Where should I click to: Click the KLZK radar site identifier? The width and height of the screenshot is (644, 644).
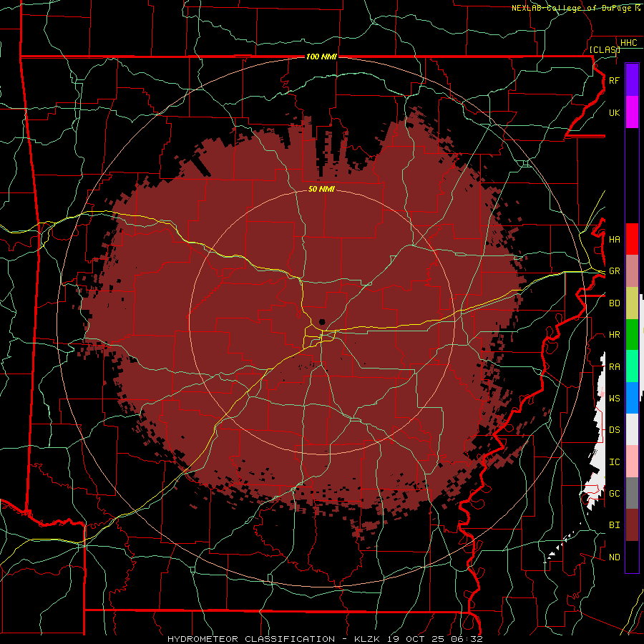click(369, 639)
